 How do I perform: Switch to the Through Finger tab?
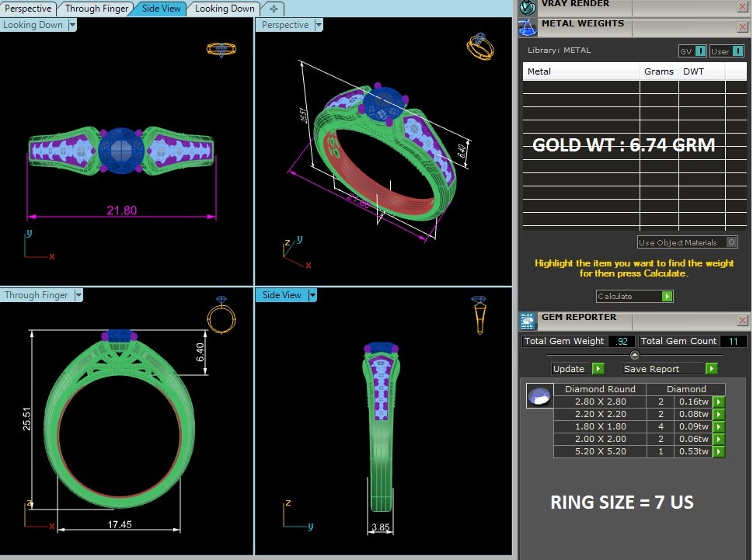[96, 9]
